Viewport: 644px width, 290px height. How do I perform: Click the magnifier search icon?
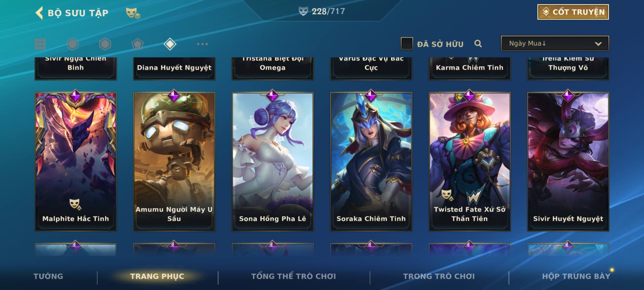point(478,44)
